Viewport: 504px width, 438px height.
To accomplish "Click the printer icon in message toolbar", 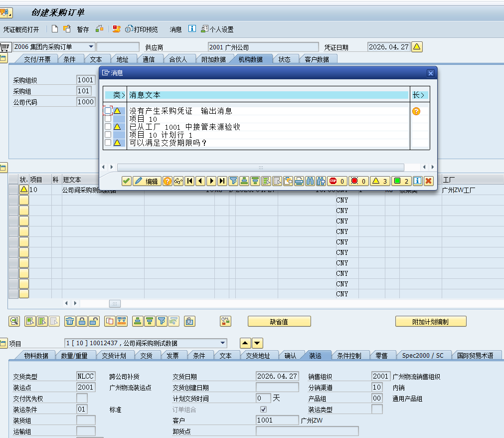I will pos(299,181).
